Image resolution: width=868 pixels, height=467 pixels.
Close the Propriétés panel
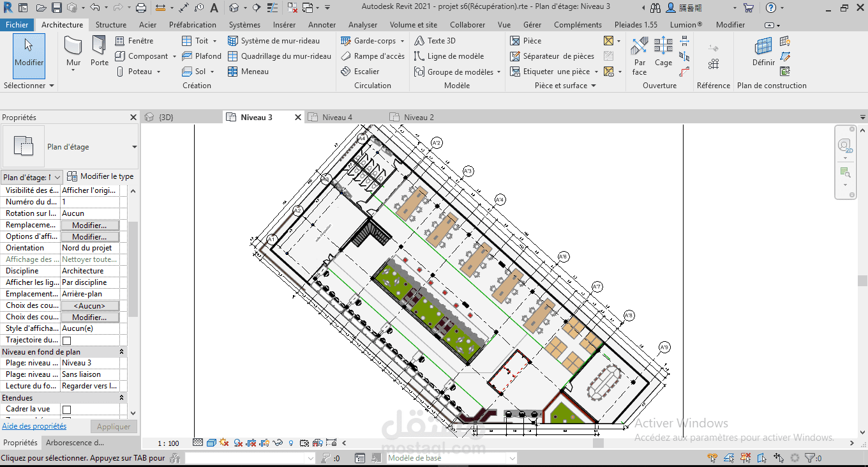coord(133,118)
